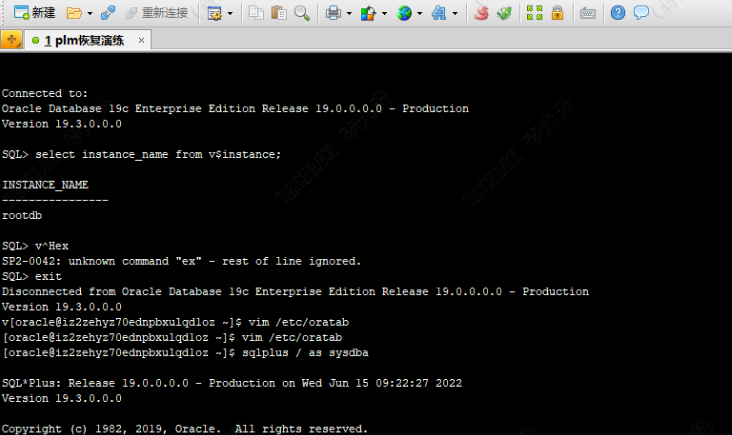732x435 pixels.
Task: Click the magnifier find icon
Action: tap(301, 13)
